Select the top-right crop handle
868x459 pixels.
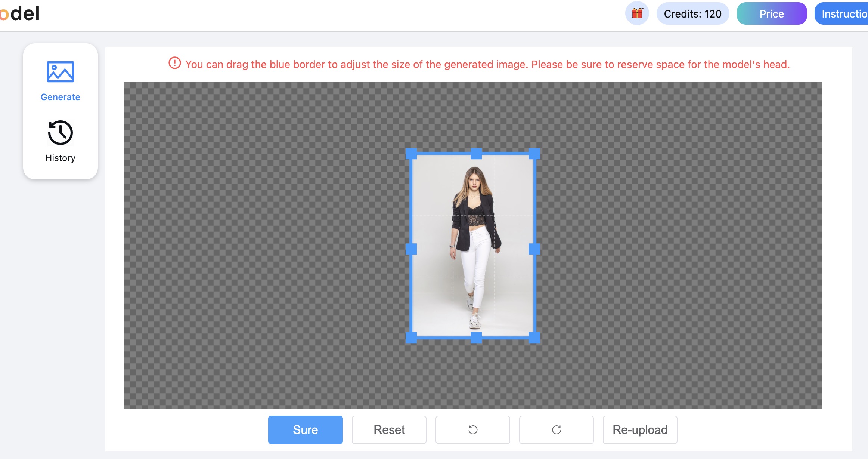click(x=534, y=154)
